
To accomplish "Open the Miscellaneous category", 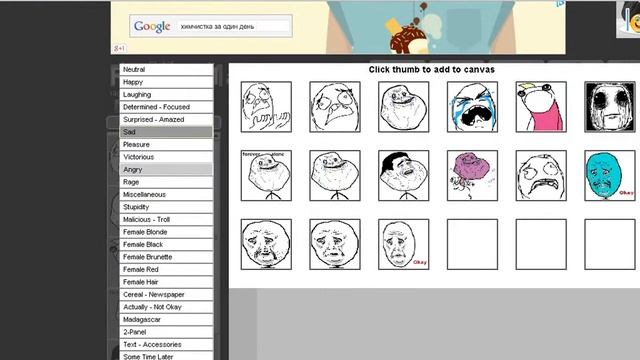I will [x=166, y=194].
